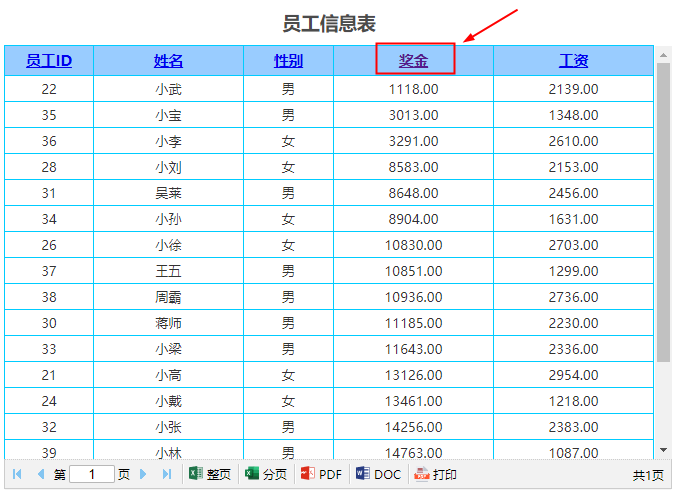Sort by 姓名 column header
Image resolution: width=677 pixels, height=493 pixels.
[x=168, y=61]
